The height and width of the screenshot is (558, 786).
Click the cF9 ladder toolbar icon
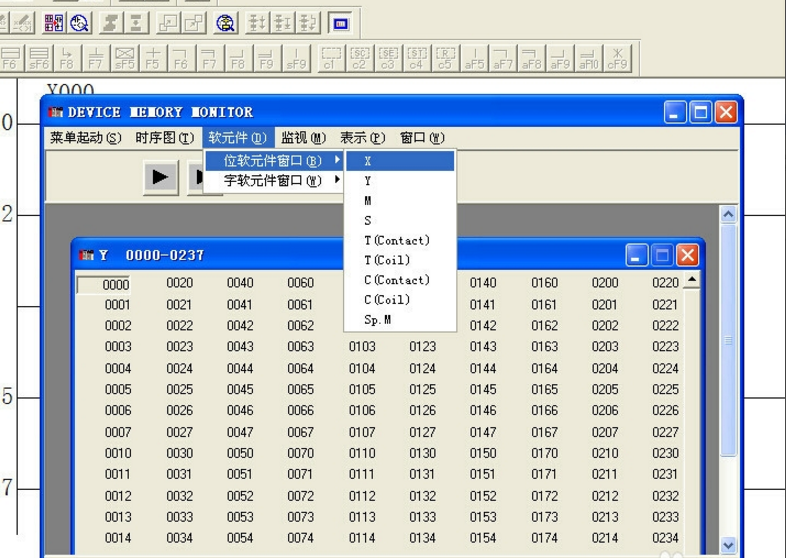pos(618,58)
